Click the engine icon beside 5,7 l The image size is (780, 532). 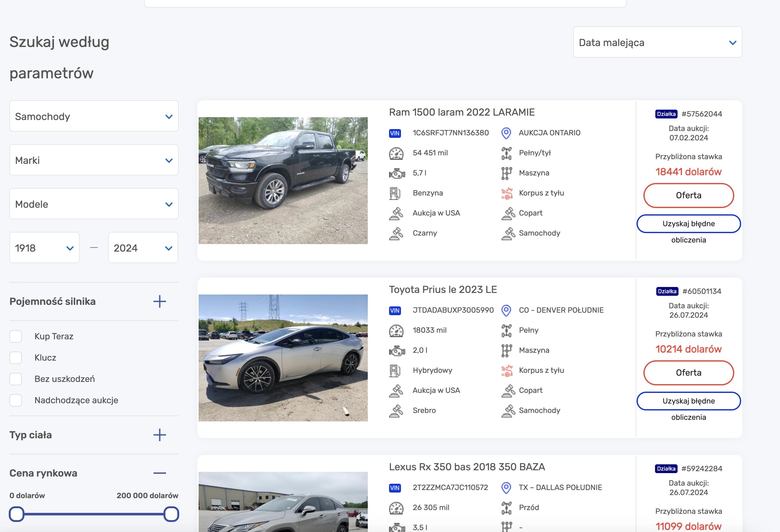click(x=397, y=173)
